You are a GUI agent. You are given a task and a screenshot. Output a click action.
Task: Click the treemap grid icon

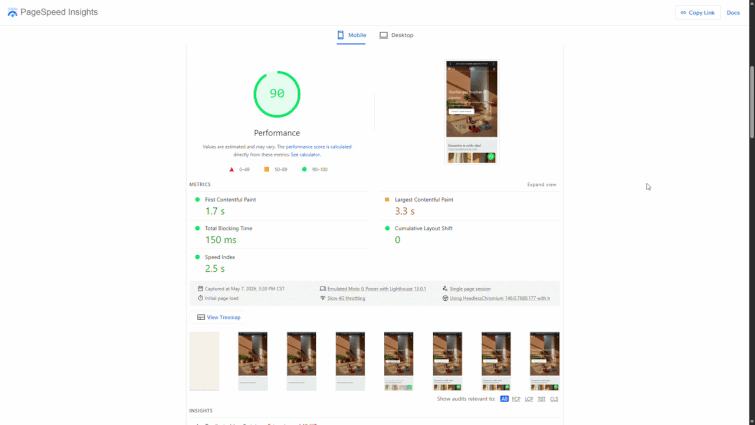[201, 317]
